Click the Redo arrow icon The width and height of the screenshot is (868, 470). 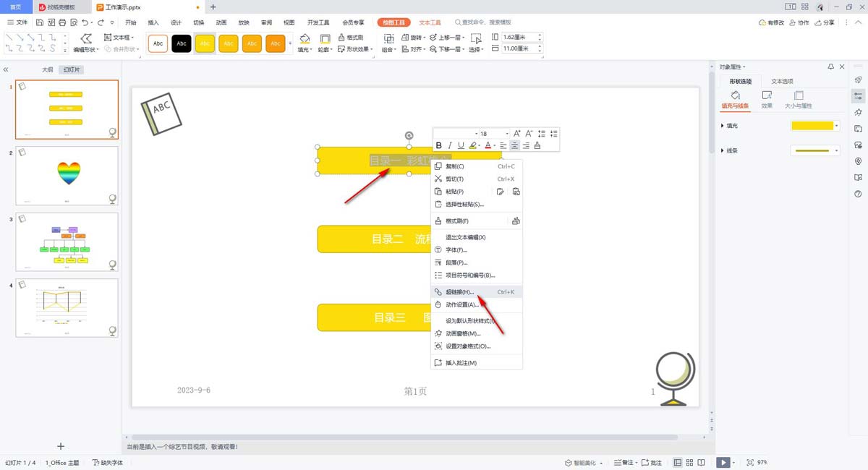(102, 22)
